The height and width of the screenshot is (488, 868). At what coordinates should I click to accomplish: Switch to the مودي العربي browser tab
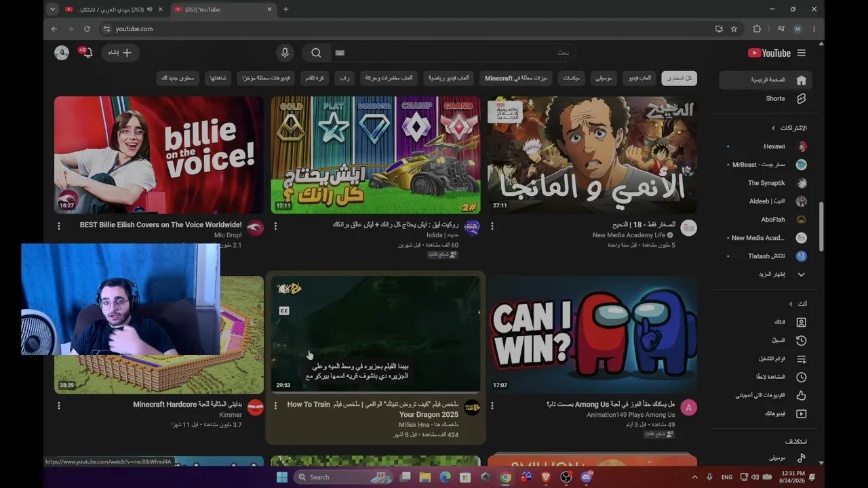[x=114, y=9]
